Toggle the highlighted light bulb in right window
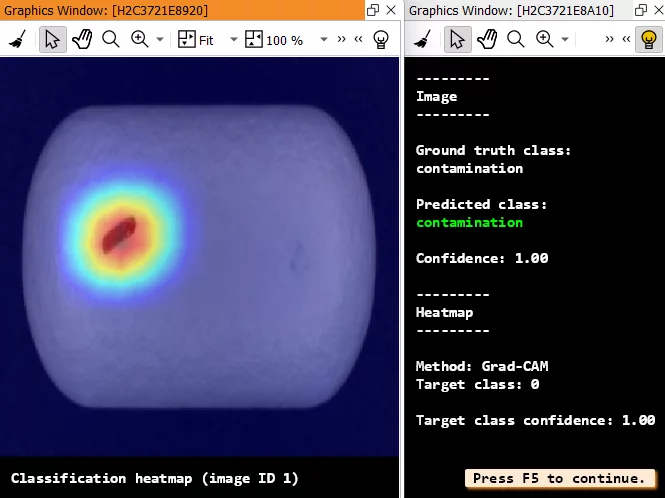This screenshot has height=498, width=665. click(648, 40)
